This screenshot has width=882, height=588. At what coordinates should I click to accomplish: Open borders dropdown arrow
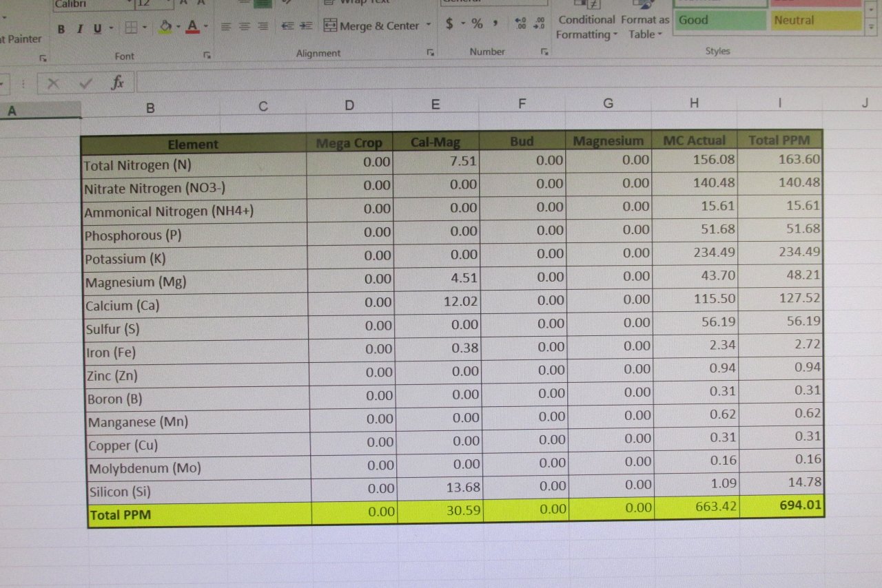(145, 28)
